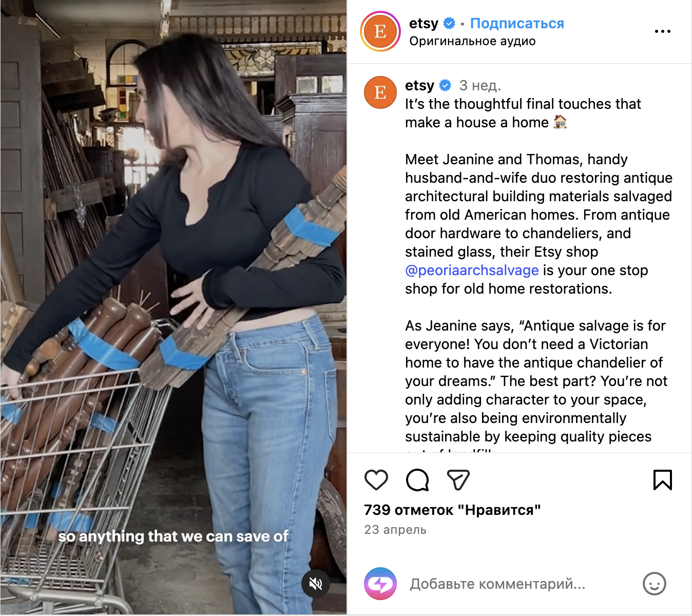The width and height of the screenshot is (692, 616).
Task: Open the Оригинальное аудио audio link
Action: coord(472,41)
